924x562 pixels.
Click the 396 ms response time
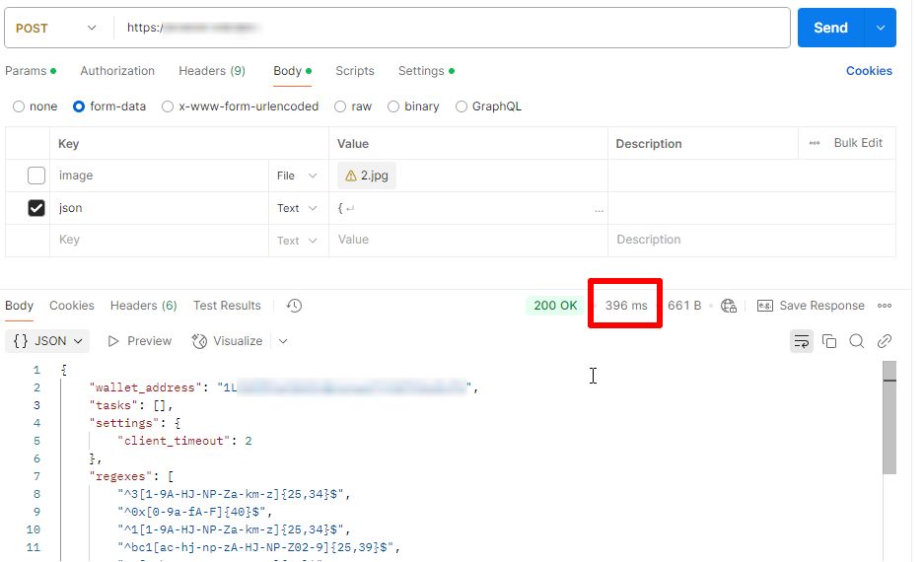pyautogui.click(x=626, y=306)
